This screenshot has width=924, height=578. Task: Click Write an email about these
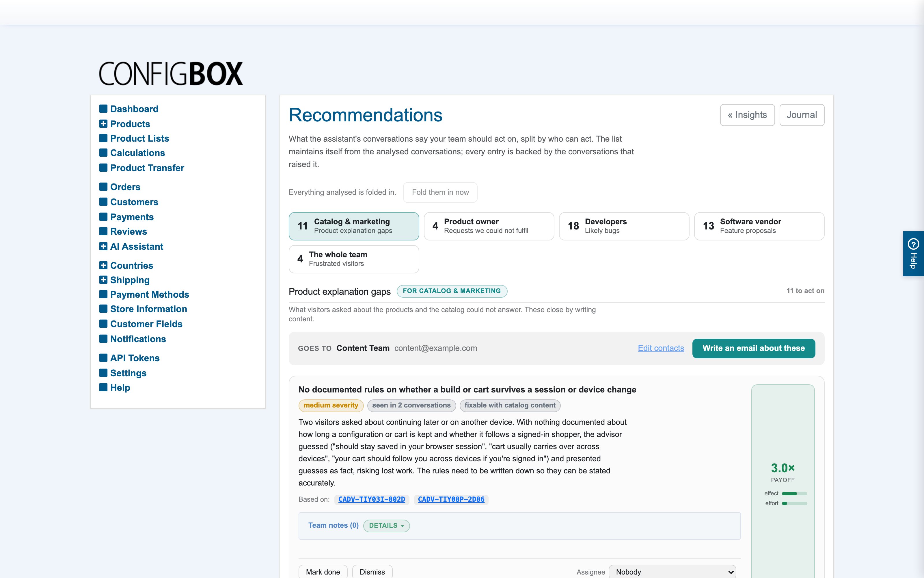click(753, 348)
